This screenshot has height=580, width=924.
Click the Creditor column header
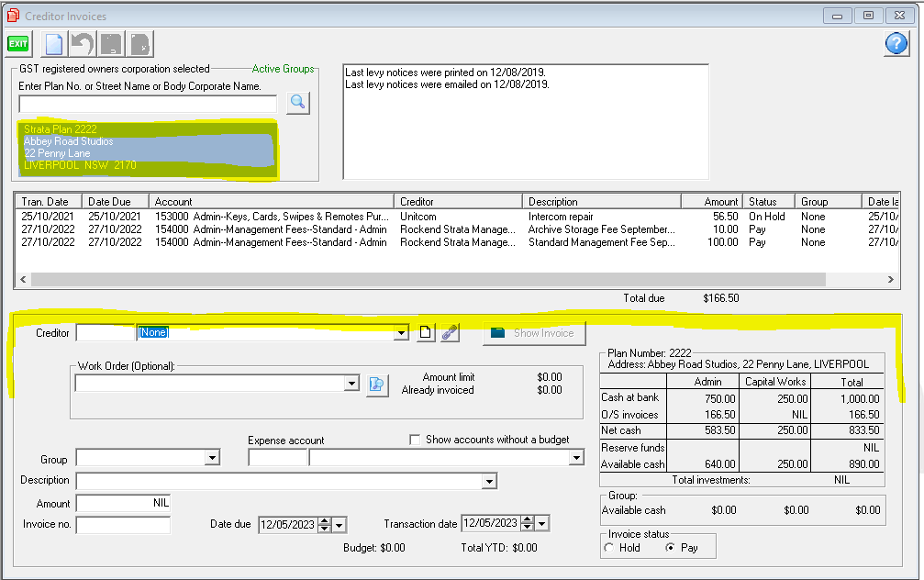458,202
